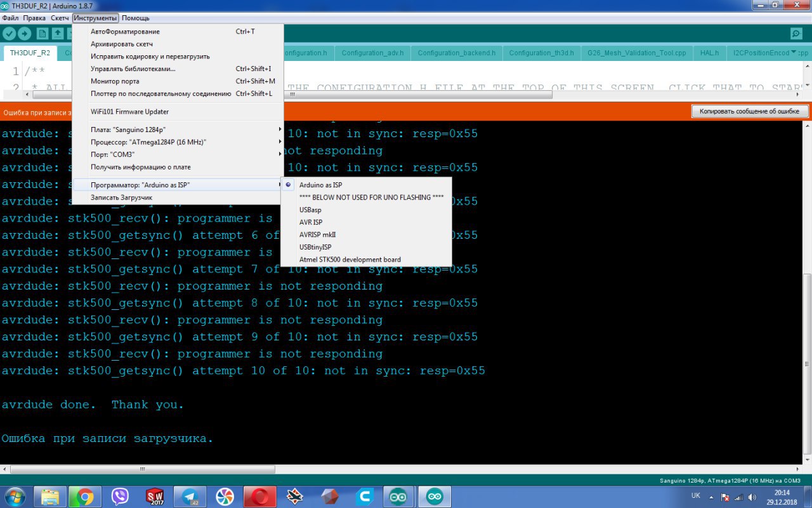Launch WiFi101 Firmware Updater
Image resolution: width=812 pixels, height=508 pixels.
click(178, 112)
